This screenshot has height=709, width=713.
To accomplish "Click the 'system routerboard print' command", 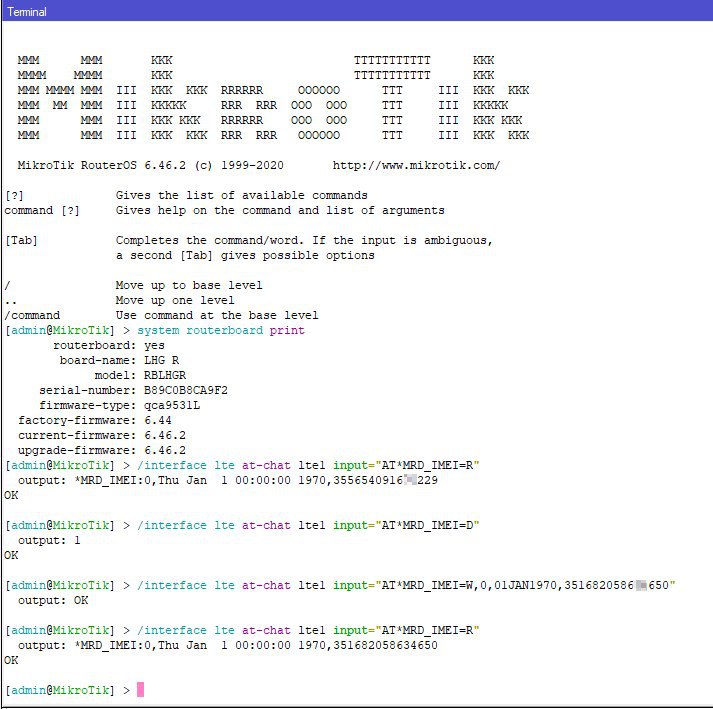I will pyautogui.click(x=221, y=330).
